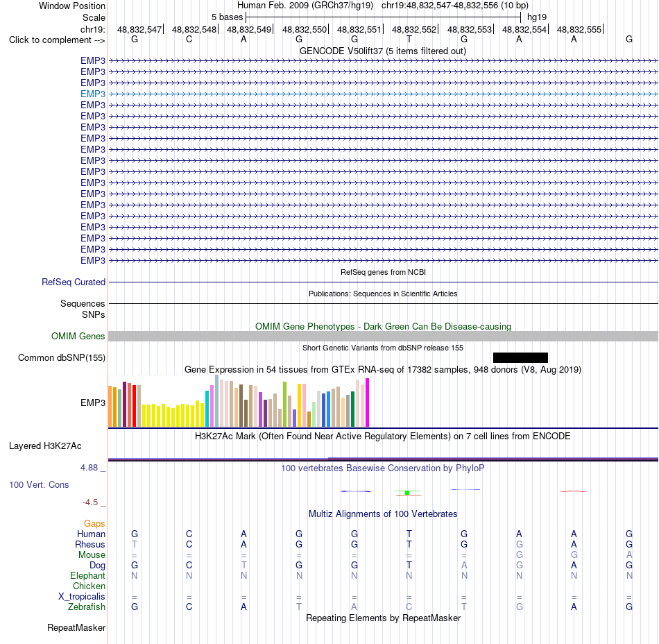Click the Zebrafish species label
The width and height of the screenshot is (659, 644).
pyautogui.click(x=87, y=607)
